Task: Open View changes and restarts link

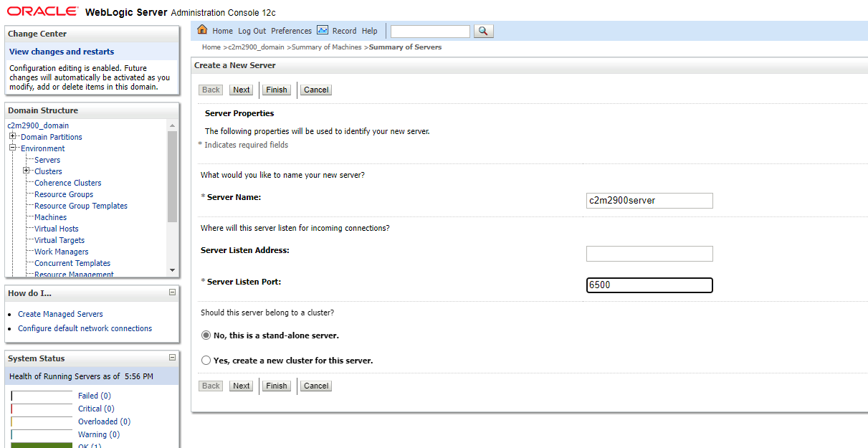Action: tap(62, 52)
